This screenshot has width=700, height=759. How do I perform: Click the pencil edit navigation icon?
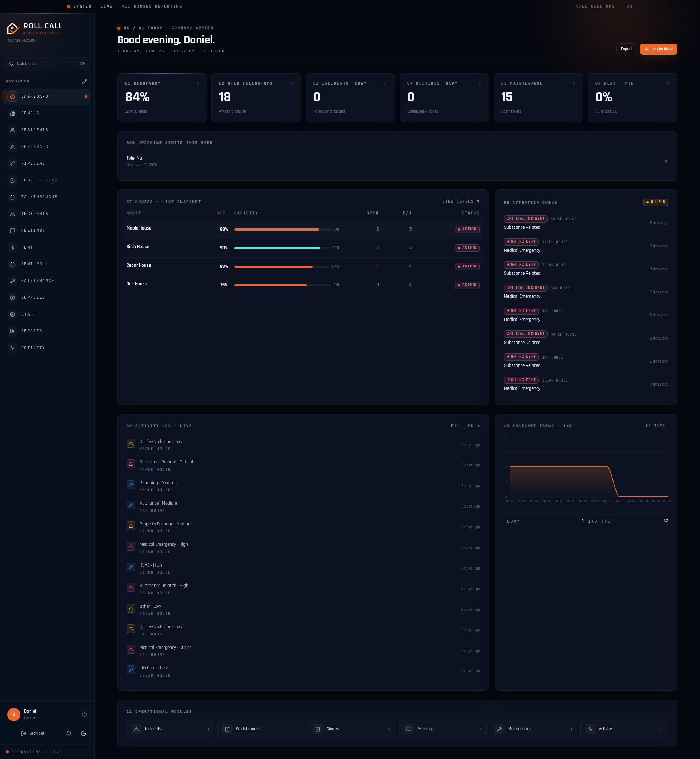coord(85,81)
